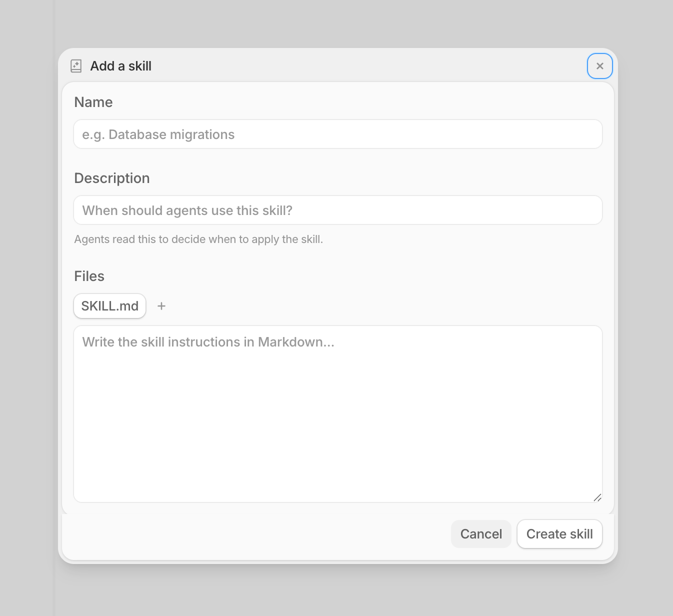Add a new file with the plus icon
Screen dimensions: 673x616
pos(161,306)
